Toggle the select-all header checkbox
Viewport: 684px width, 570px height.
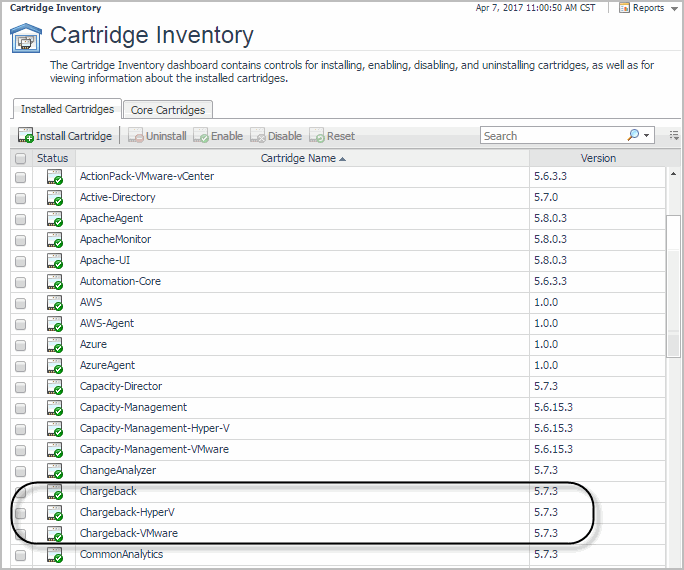21,158
